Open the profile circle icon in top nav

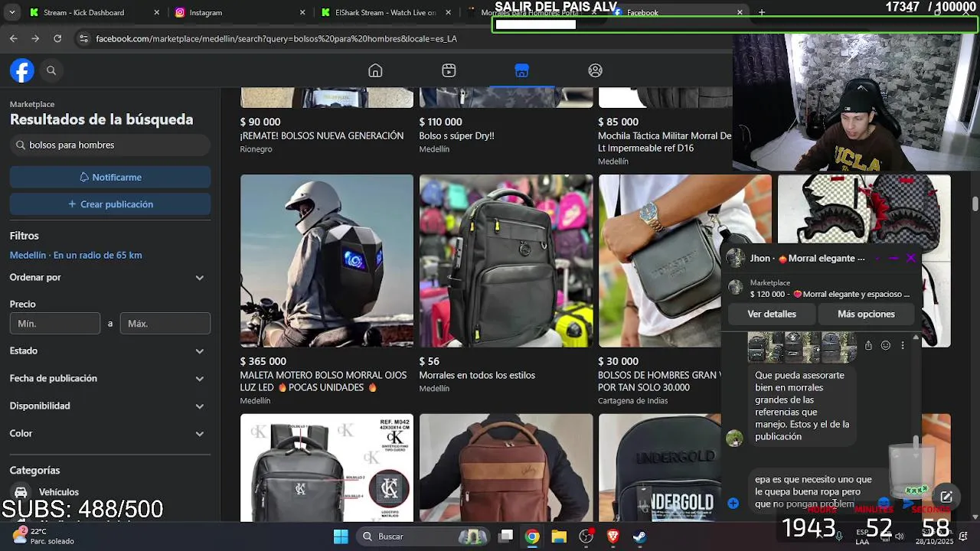[x=595, y=70]
